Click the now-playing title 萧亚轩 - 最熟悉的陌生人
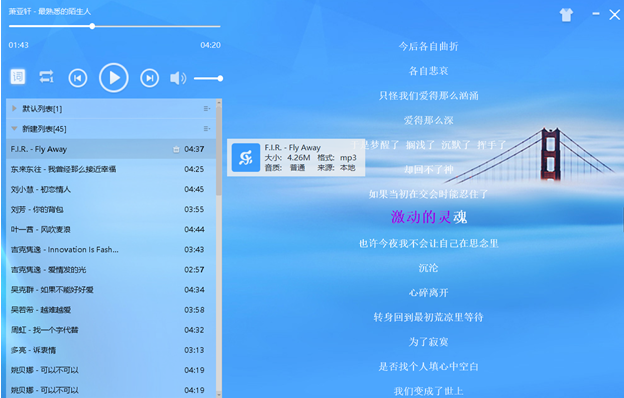This screenshot has height=398, width=624. (x=50, y=12)
